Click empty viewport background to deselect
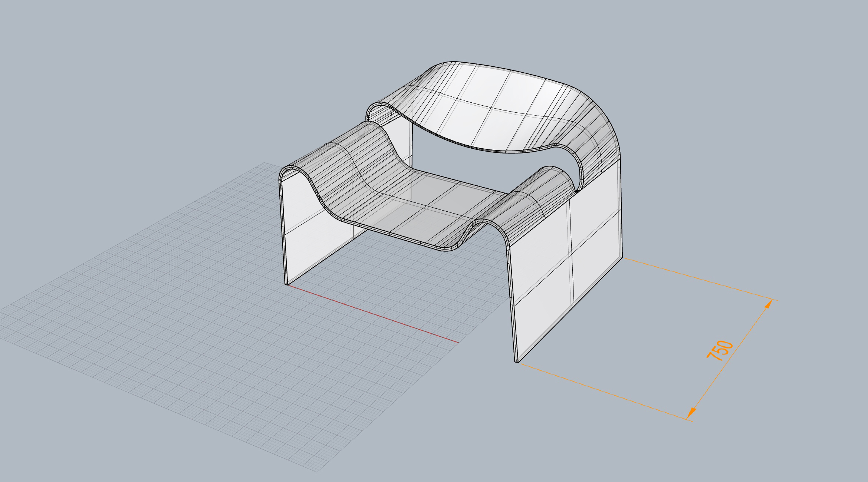Viewport: 868px width, 482px height. (x=111, y=74)
